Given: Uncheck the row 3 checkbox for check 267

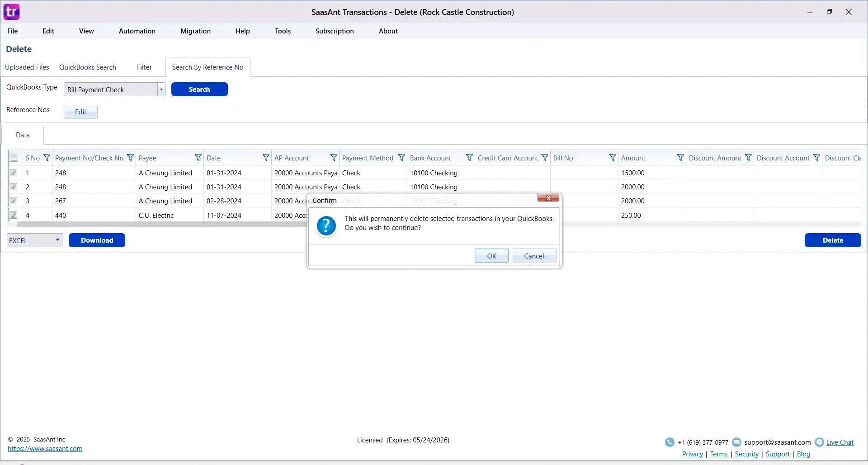Looking at the screenshot, I should pos(14,201).
